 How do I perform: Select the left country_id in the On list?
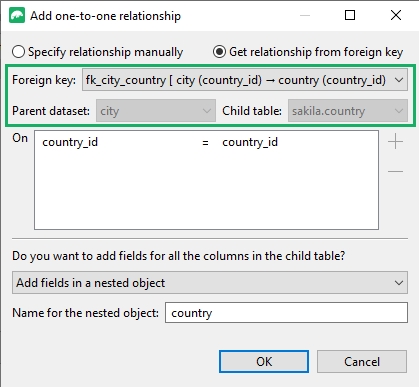(70, 142)
